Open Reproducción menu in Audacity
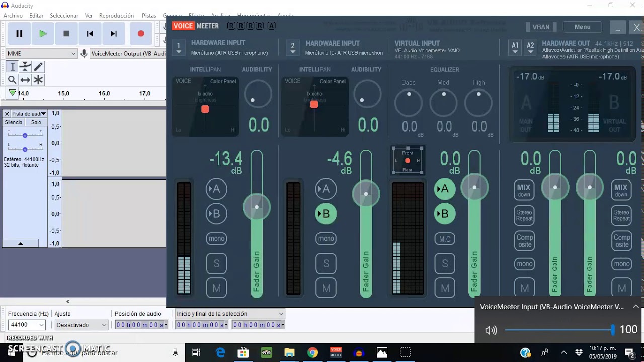 pyautogui.click(x=116, y=16)
